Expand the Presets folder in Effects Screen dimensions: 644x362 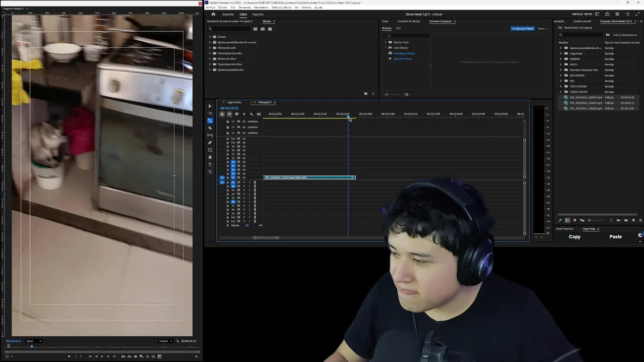[210, 37]
